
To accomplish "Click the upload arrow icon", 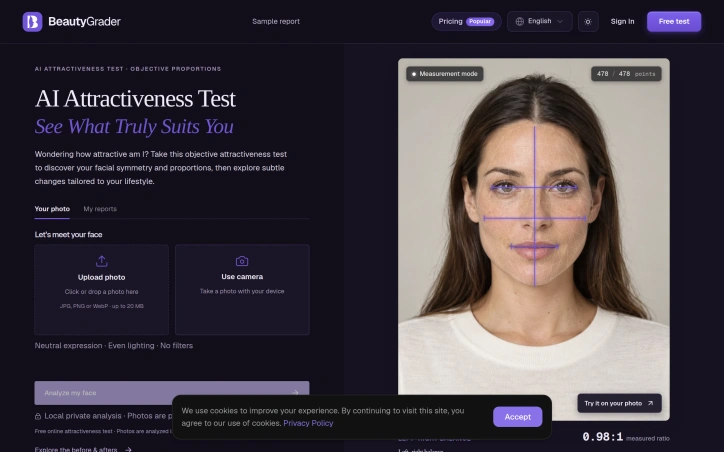I will 102,261.
